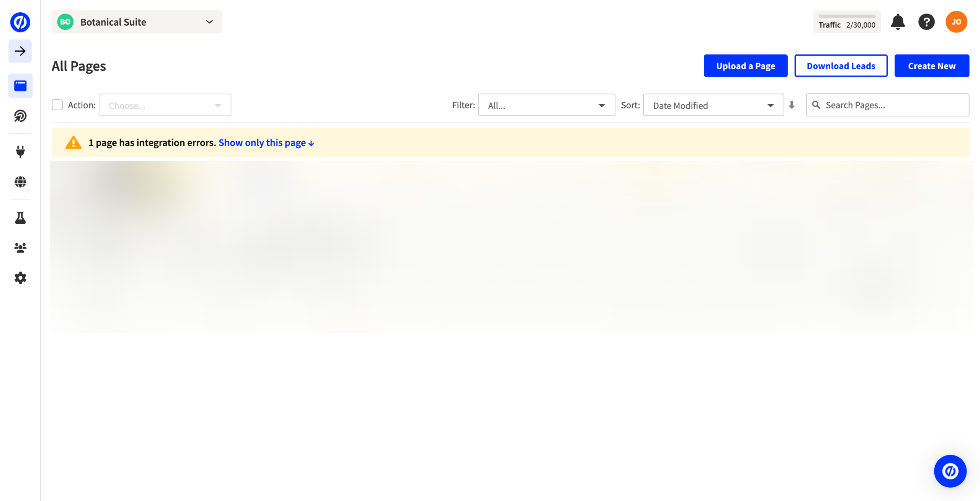Open the Experiments flask icon

pos(20,218)
